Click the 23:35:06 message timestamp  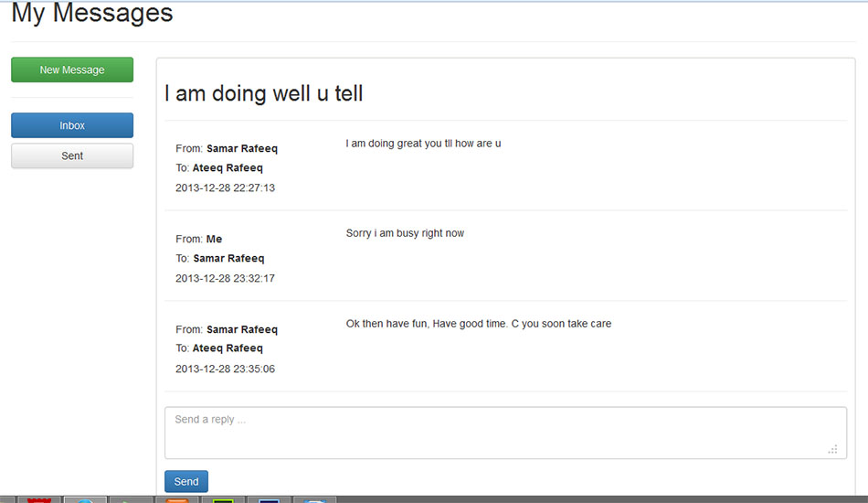225,369
